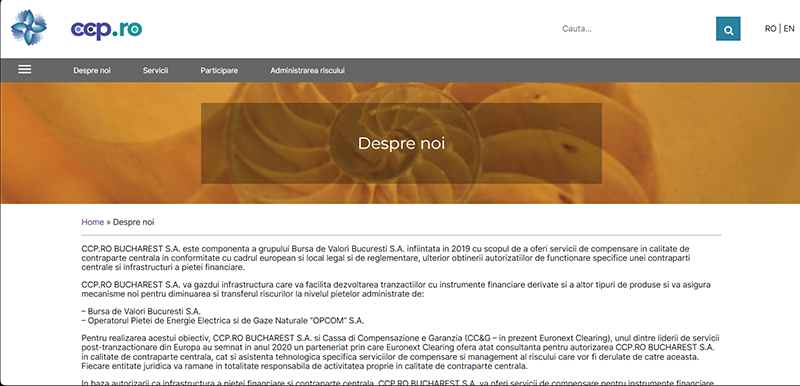
Task: Click the line '– Bursa de Valori Bucuresti S.A.'
Action: pyautogui.click(x=141, y=311)
